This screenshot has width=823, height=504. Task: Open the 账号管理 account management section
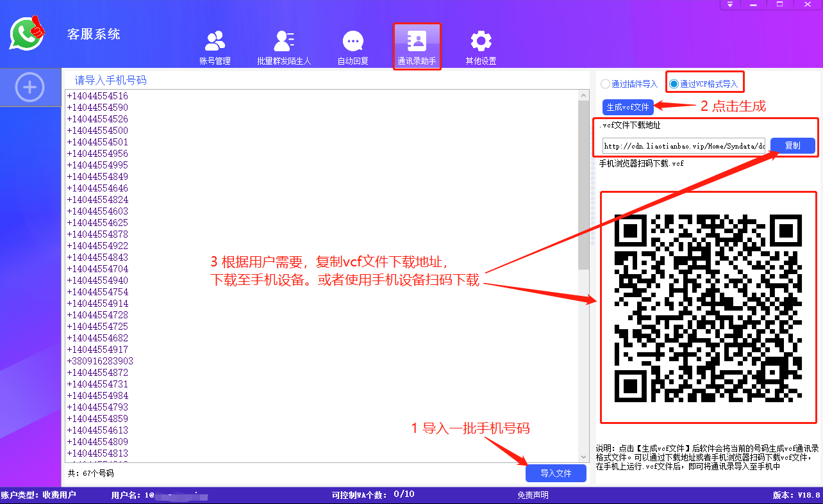tap(215, 48)
